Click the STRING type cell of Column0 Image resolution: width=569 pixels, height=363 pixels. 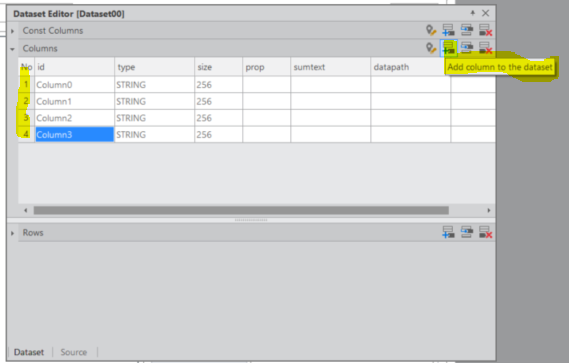155,85
